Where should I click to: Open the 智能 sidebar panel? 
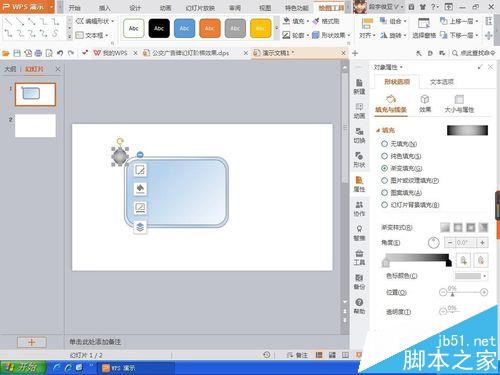pyautogui.click(x=359, y=233)
